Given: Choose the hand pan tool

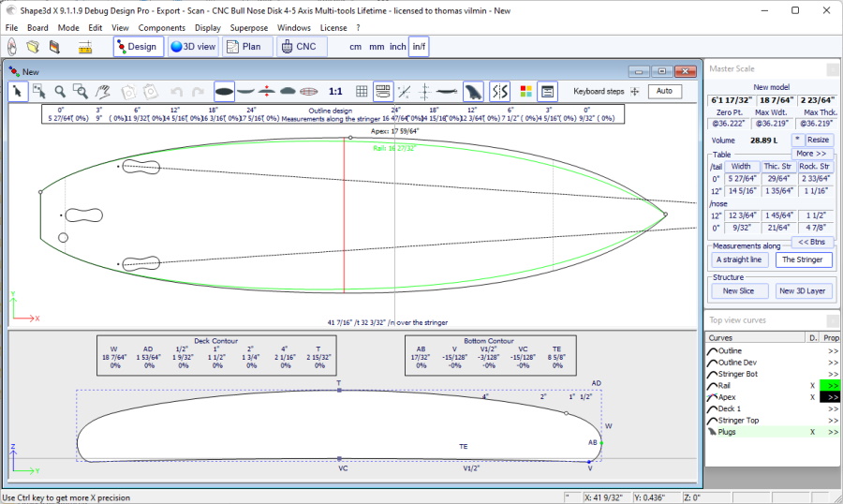Looking at the screenshot, I should tap(103, 91).
